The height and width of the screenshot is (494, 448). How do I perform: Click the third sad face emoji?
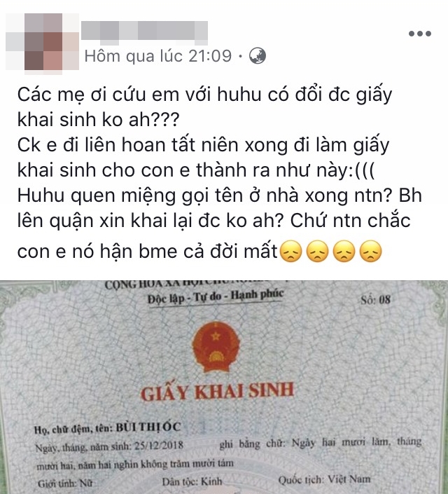click(344, 251)
